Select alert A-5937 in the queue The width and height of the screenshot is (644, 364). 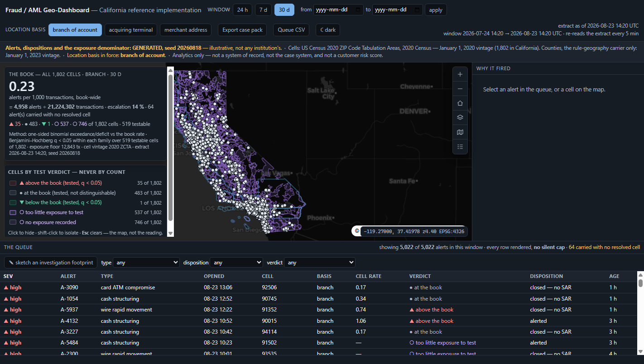tap(318, 310)
